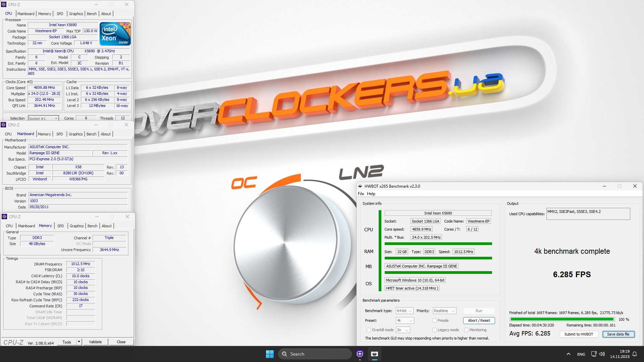Screen dimensions: 644x362
Task: Click the disabled Run button
Action: coord(479,311)
